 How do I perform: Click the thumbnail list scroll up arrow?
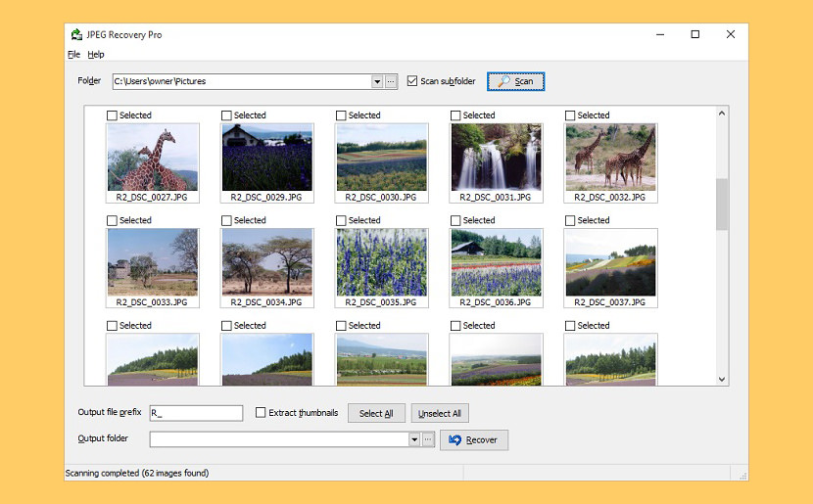(722, 113)
